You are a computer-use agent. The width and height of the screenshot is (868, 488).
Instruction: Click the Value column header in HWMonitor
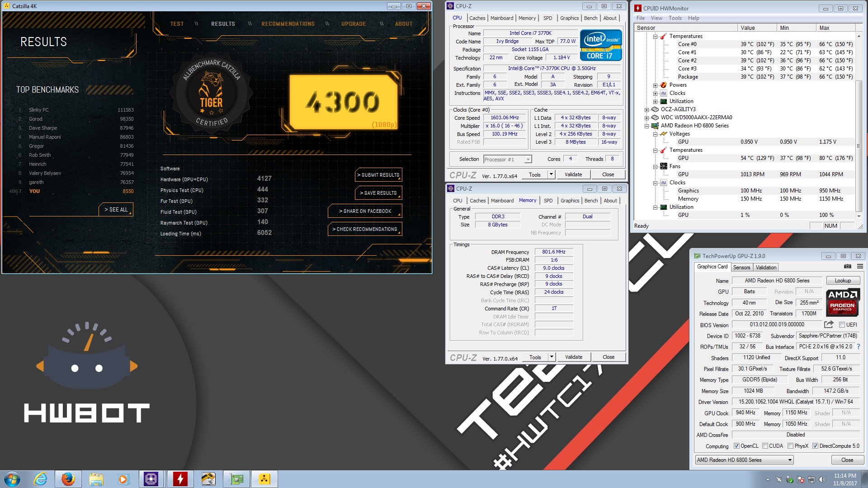pyautogui.click(x=757, y=28)
